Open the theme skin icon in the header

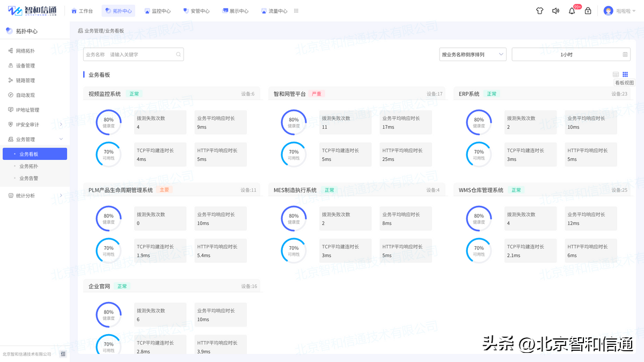coord(539,10)
